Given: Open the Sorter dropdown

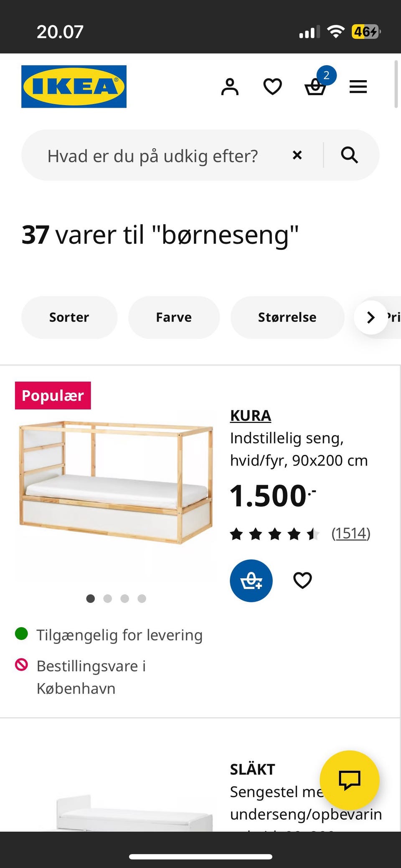Looking at the screenshot, I should pos(69,317).
